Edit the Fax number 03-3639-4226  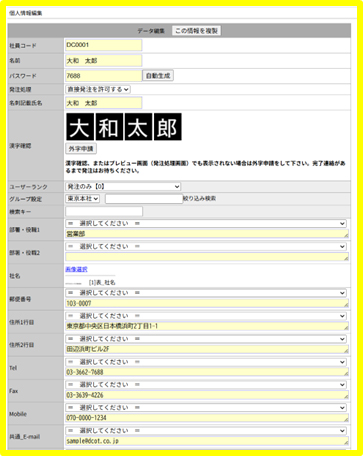tap(207, 395)
